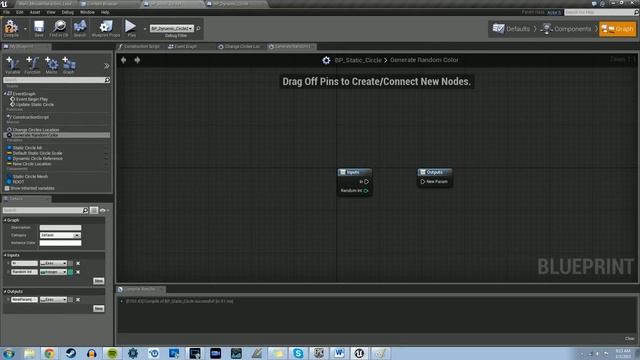Switch to Graph mode
The image size is (640, 360).
[618, 29]
